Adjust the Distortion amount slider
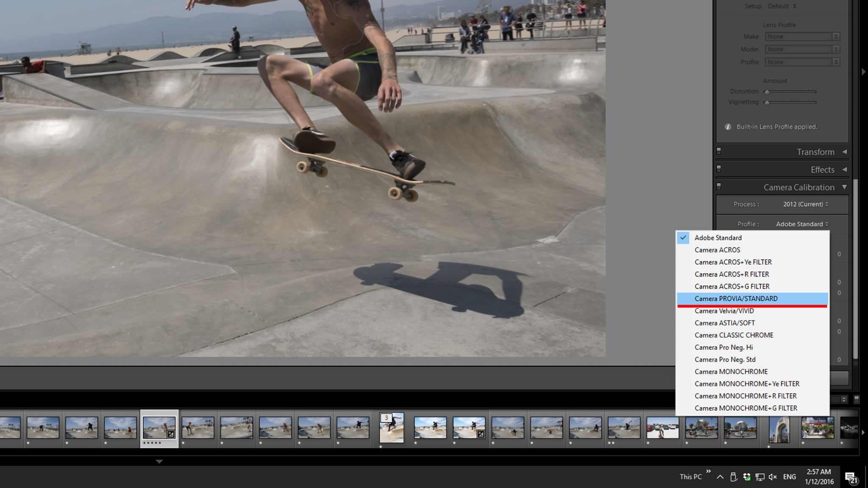 [x=767, y=91]
